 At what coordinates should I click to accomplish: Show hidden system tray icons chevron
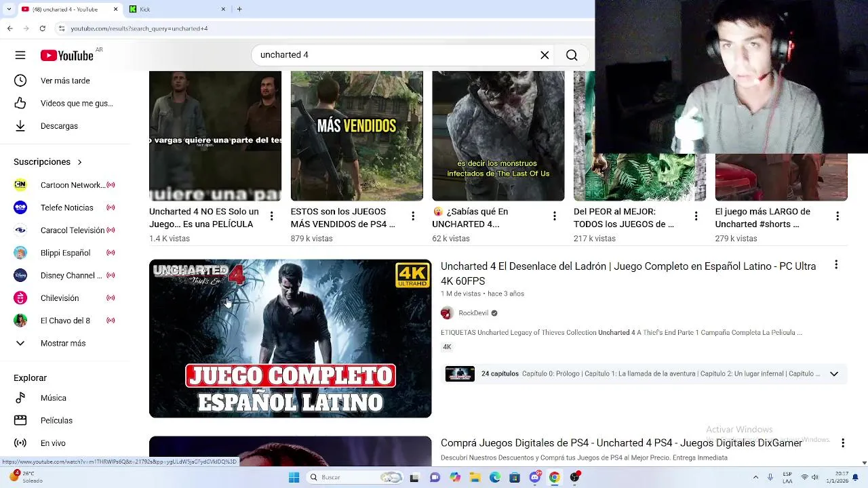coord(755,477)
